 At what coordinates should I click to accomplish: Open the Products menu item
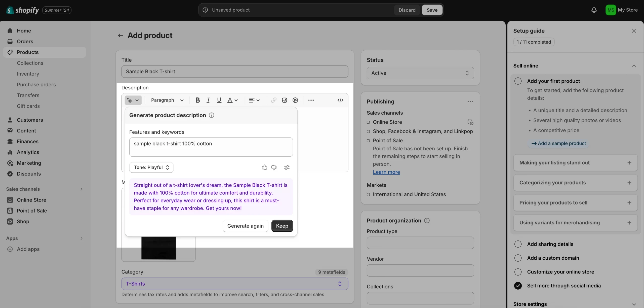pyautogui.click(x=27, y=52)
